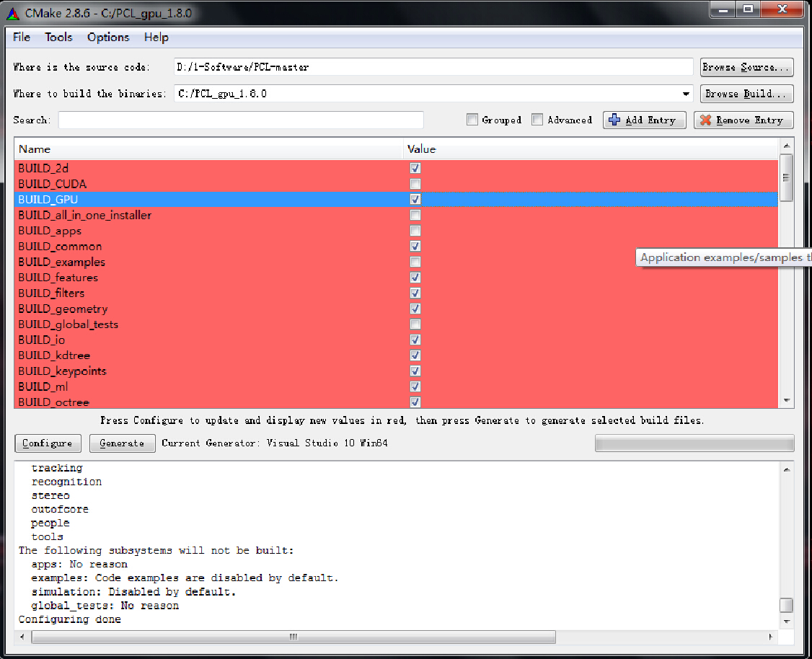Uncheck the BUILD_ml checkbox
This screenshot has height=659, width=812.
[415, 386]
